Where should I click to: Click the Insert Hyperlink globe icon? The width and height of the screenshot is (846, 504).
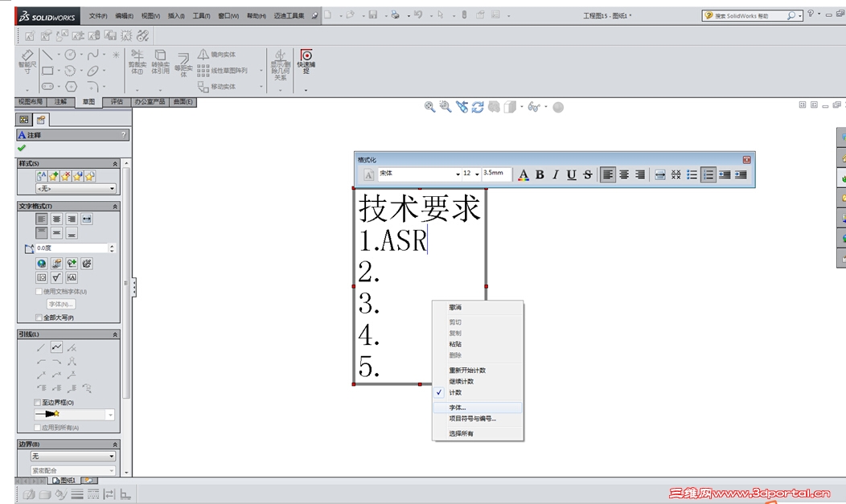(x=42, y=263)
